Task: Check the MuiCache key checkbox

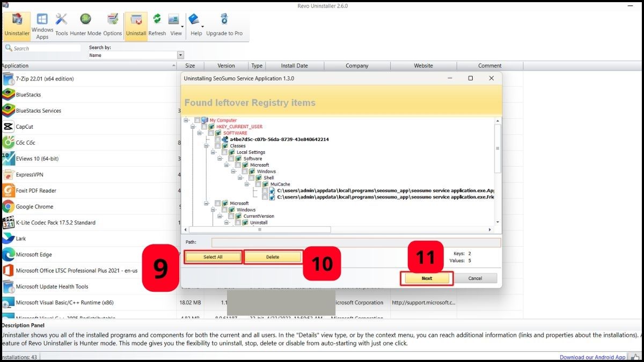Action: pos(258,184)
